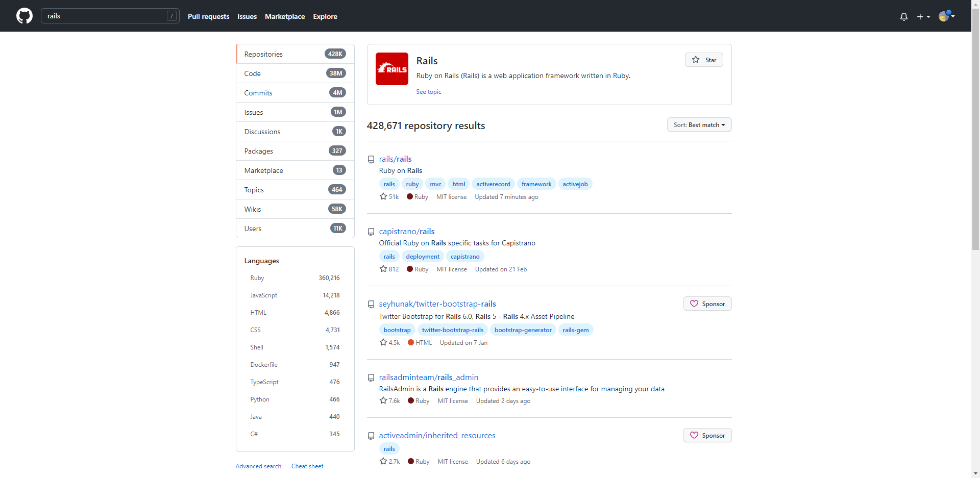Show Commits search results

(295, 93)
